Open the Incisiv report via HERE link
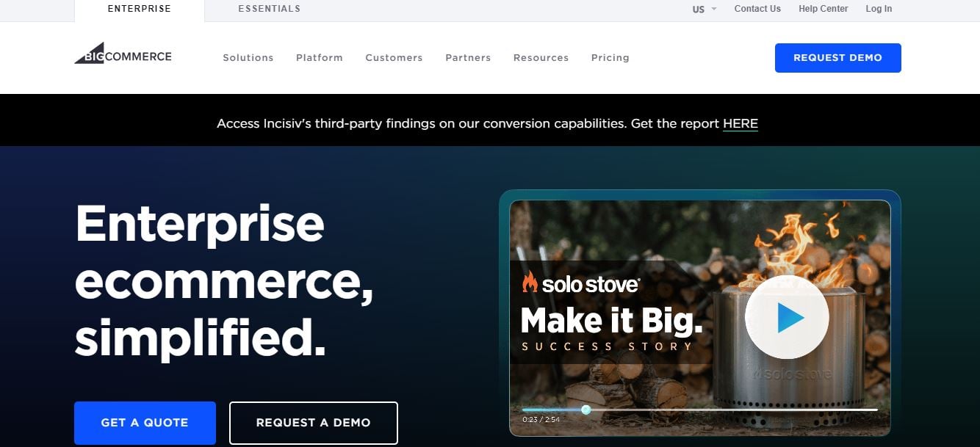The width and height of the screenshot is (980, 447). point(741,123)
